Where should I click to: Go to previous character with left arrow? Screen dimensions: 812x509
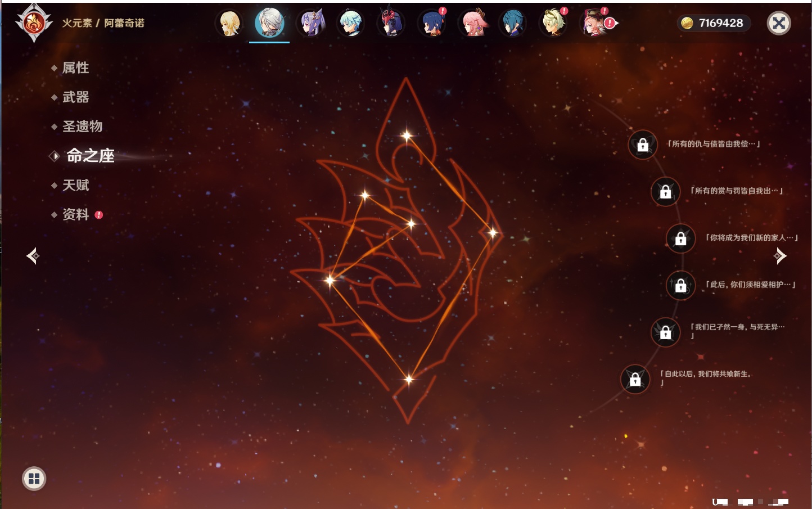tap(33, 256)
